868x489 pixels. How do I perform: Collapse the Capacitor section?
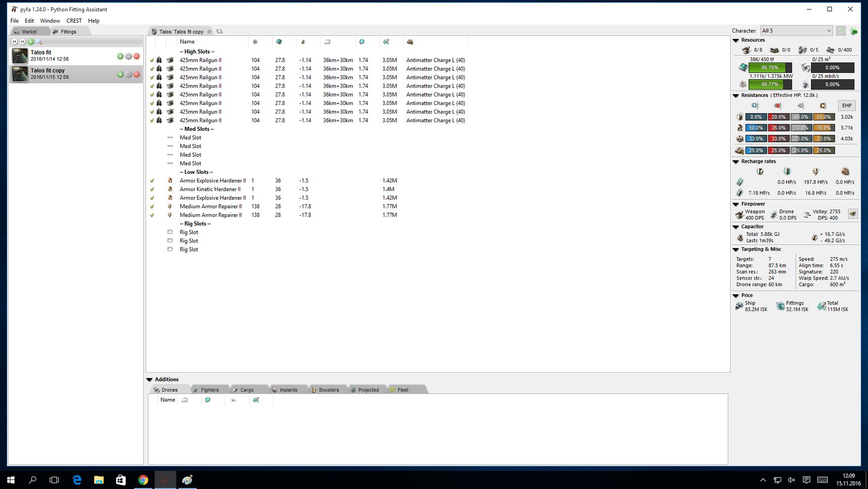[x=736, y=227]
